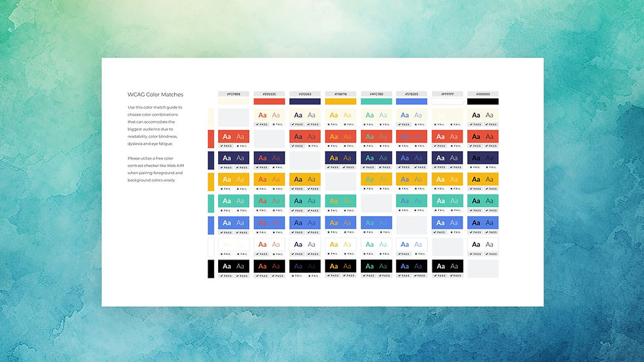Select the black vertical swatch beside last grid row

tap(211, 269)
